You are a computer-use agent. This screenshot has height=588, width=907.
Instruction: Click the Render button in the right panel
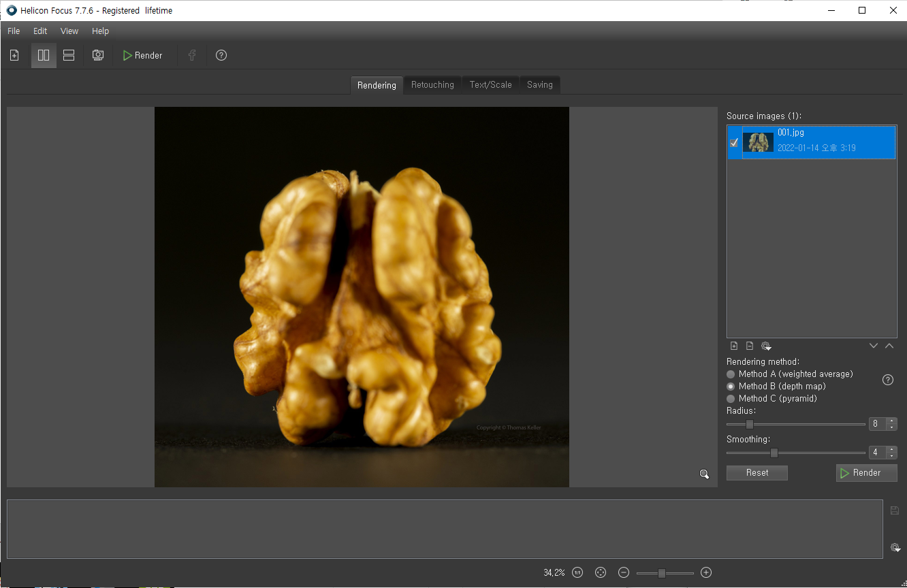pos(866,473)
